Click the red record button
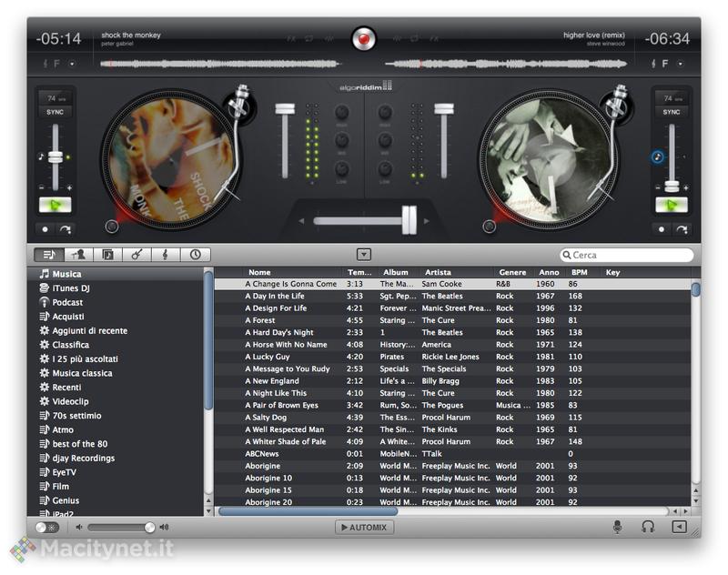728x575 pixels. coord(363,38)
